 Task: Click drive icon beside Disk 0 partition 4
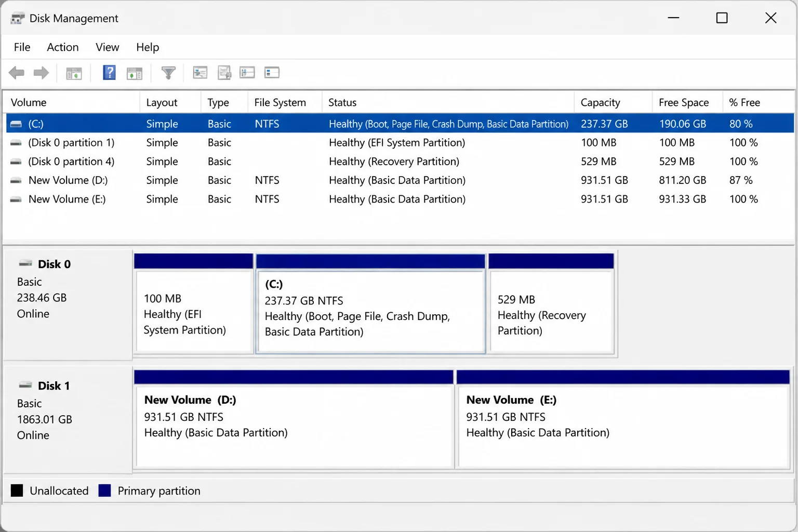pos(16,162)
